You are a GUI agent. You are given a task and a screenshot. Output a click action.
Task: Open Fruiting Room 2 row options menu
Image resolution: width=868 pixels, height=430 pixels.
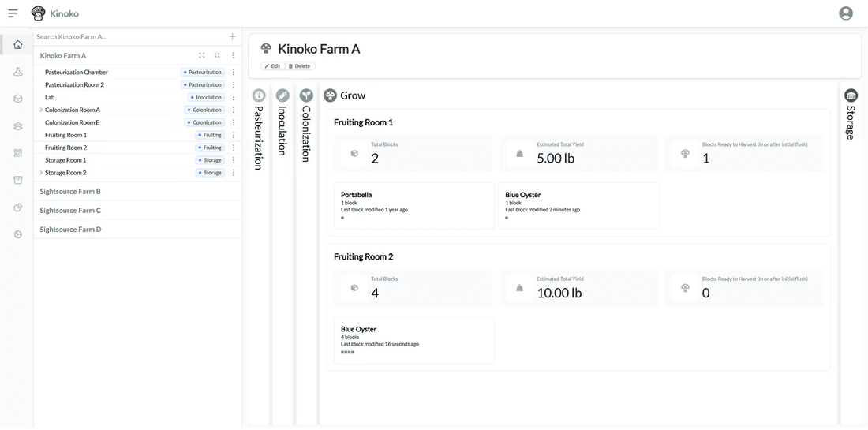tap(233, 148)
